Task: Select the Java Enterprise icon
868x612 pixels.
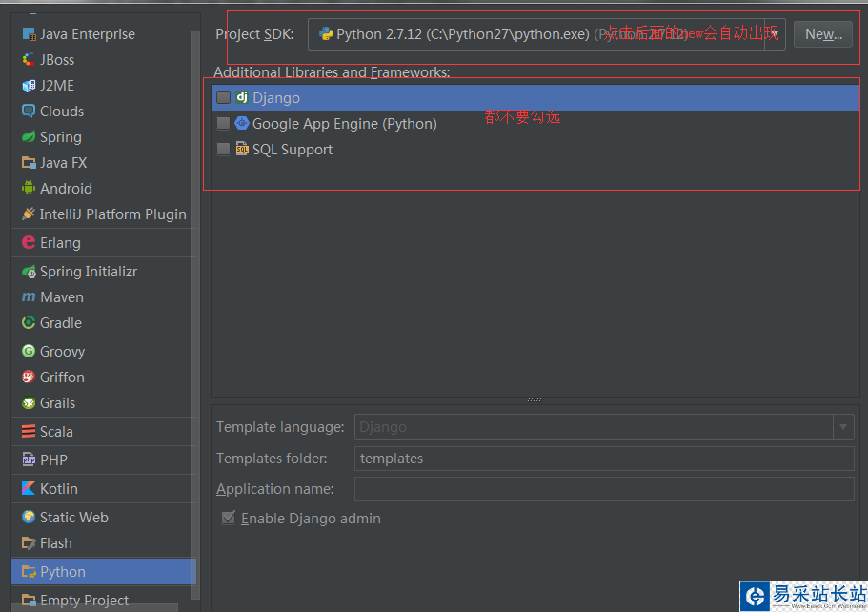Action: click(x=29, y=34)
